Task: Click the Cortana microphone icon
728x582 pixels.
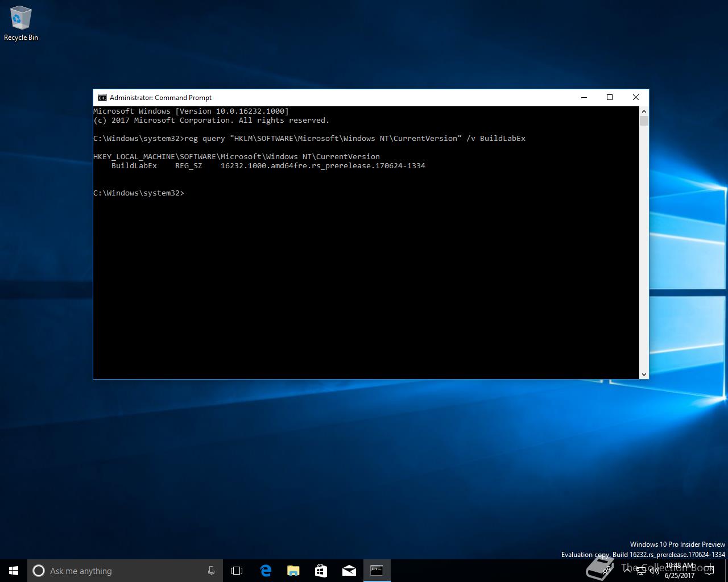Action: coord(211,571)
